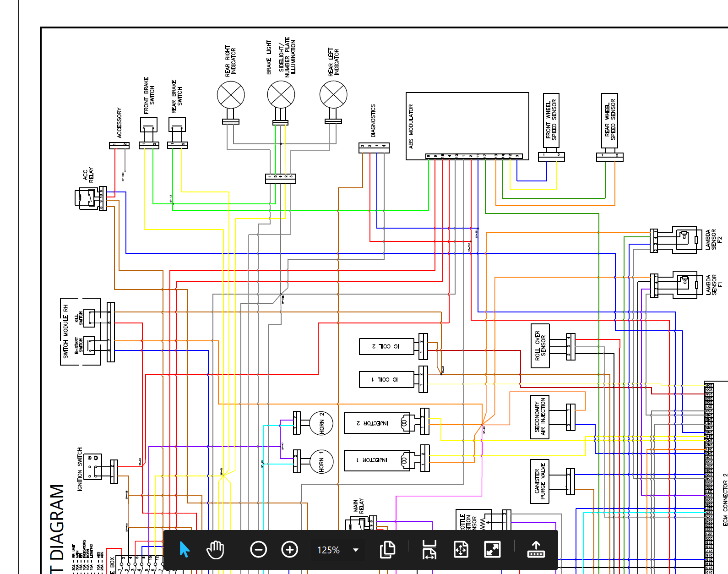The image size is (728, 574).
Task: Click the SECONDARY AIR INJECTION box
Action: (540, 417)
